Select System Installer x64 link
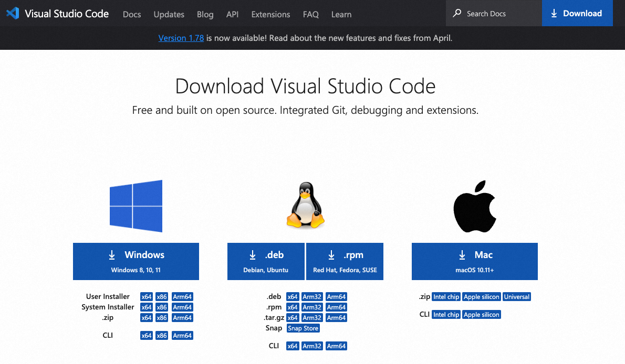This screenshot has height=364, width=625. (147, 307)
